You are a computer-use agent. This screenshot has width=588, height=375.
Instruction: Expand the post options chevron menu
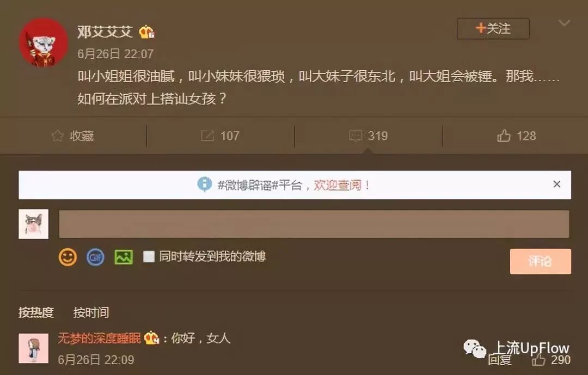[564, 23]
